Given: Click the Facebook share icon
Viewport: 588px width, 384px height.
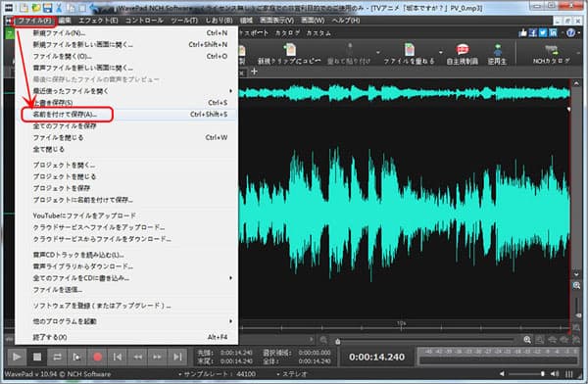Looking at the screenshot, I should click(x=533, y=33).
